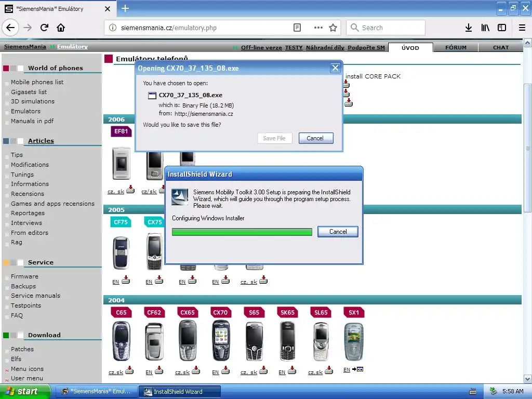Open the downloads arrow in toolbar
The height and width of the screenshot is (399, 532).
pos(469,28)
